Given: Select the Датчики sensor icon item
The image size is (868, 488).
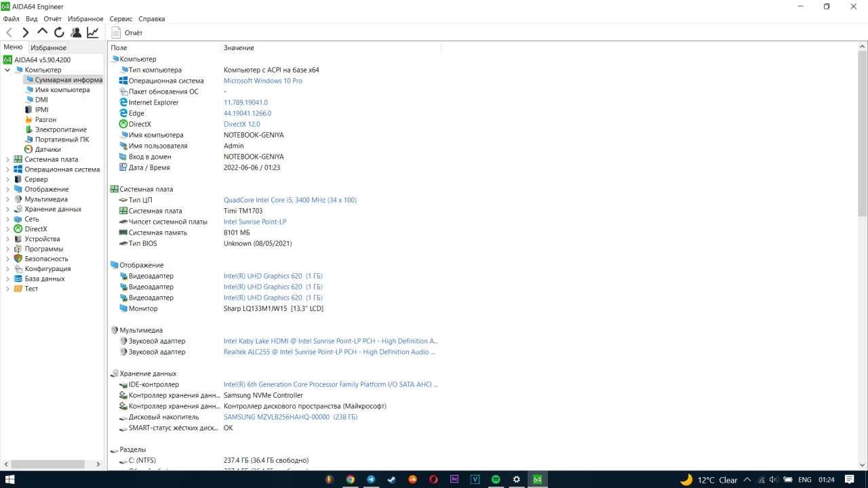Looking at the screenshot, I should pyautogui.click(x=28, y=149).
